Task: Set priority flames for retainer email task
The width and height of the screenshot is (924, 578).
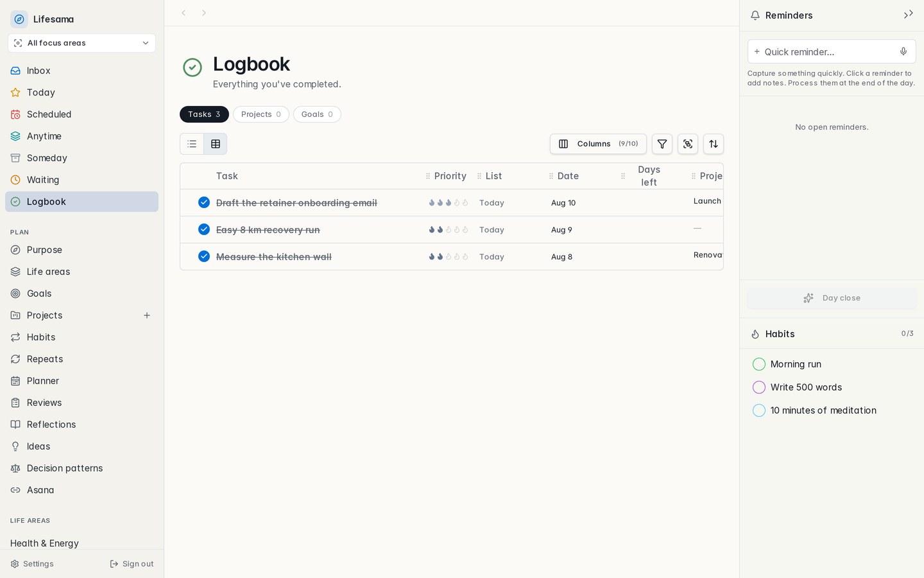Action: click(449, 202)
